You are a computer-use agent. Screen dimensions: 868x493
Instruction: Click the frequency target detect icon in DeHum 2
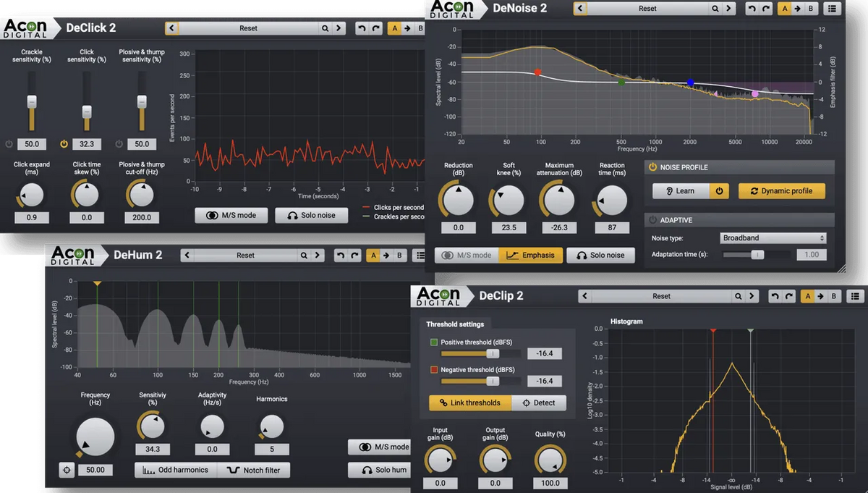coord(67,470)
